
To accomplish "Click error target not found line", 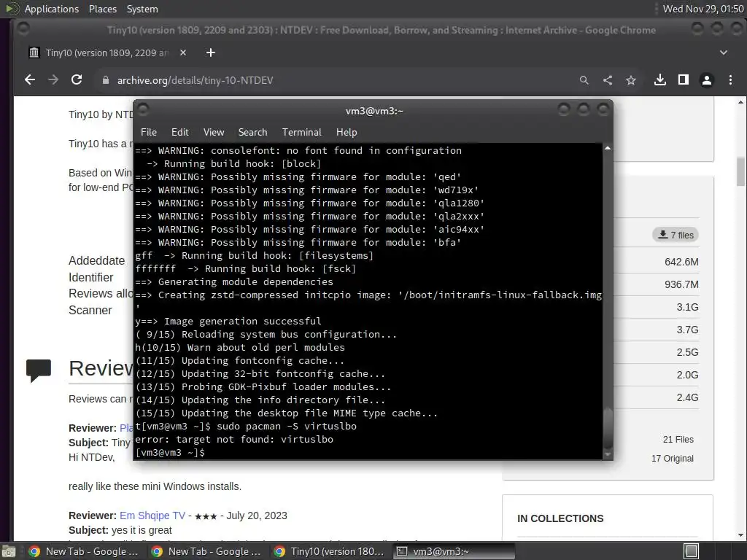I will (234, 439).
